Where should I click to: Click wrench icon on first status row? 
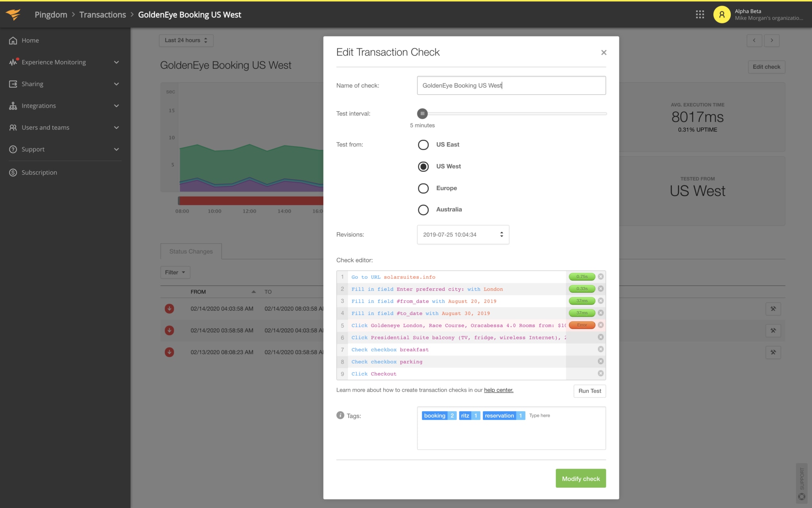click(773, 309)
